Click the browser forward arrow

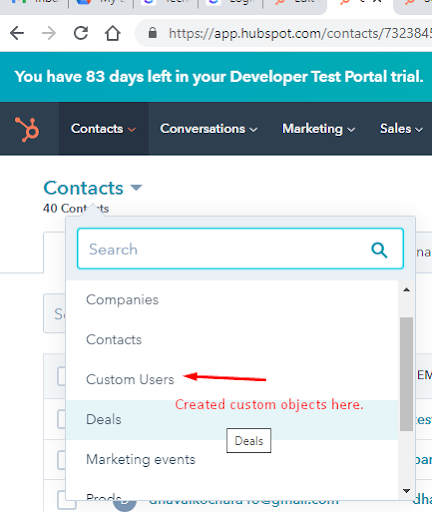point(49,33)
